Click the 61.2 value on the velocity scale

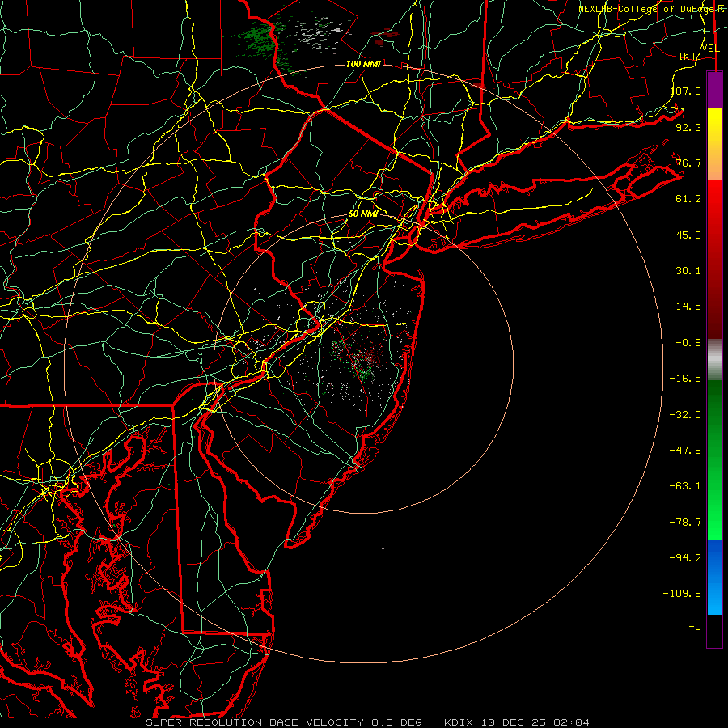click(688, 198)
